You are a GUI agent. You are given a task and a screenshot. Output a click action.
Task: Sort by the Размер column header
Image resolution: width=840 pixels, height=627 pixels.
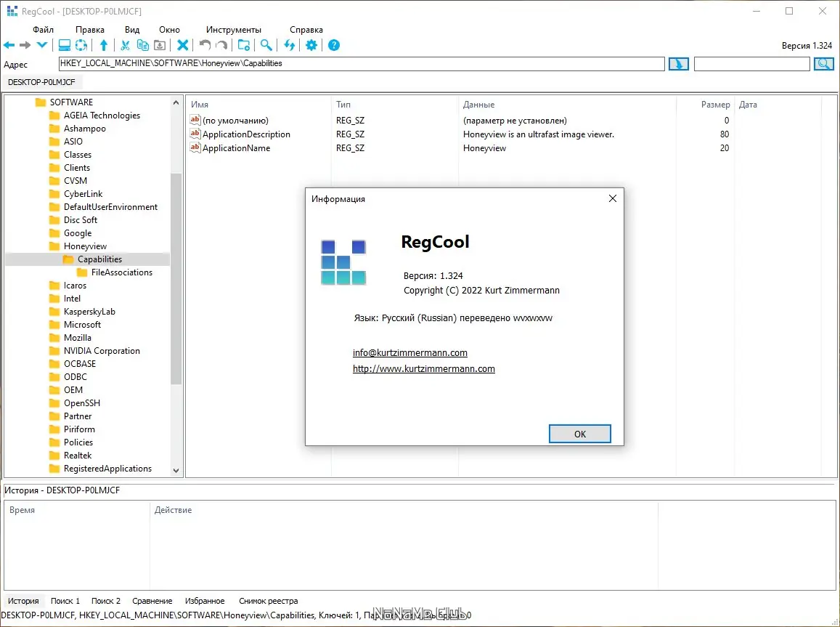click(714, 105)
